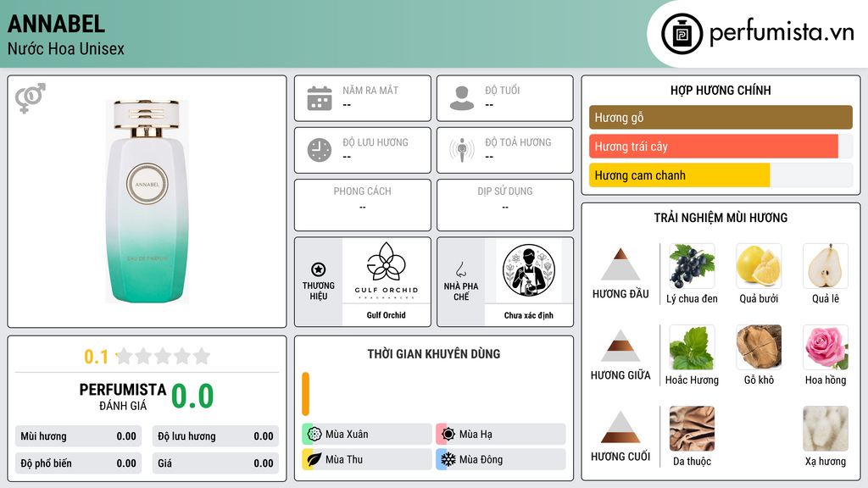Select the Hoa hồng note image
Image resolution: width=868 pixels, height=488 pixels.
pyautogui.click(x=826, y=347)
